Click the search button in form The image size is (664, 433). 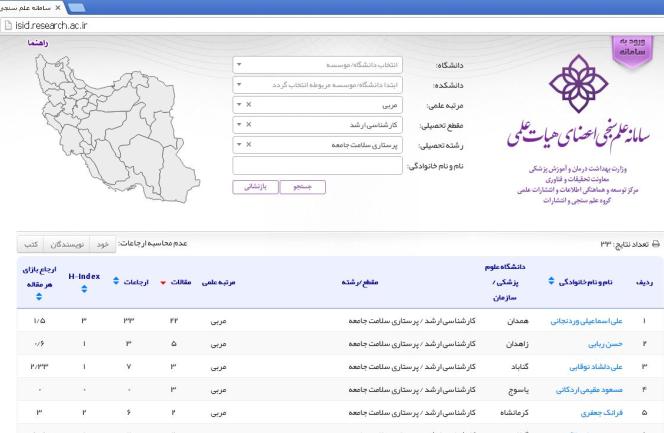(x=303, y=187)
